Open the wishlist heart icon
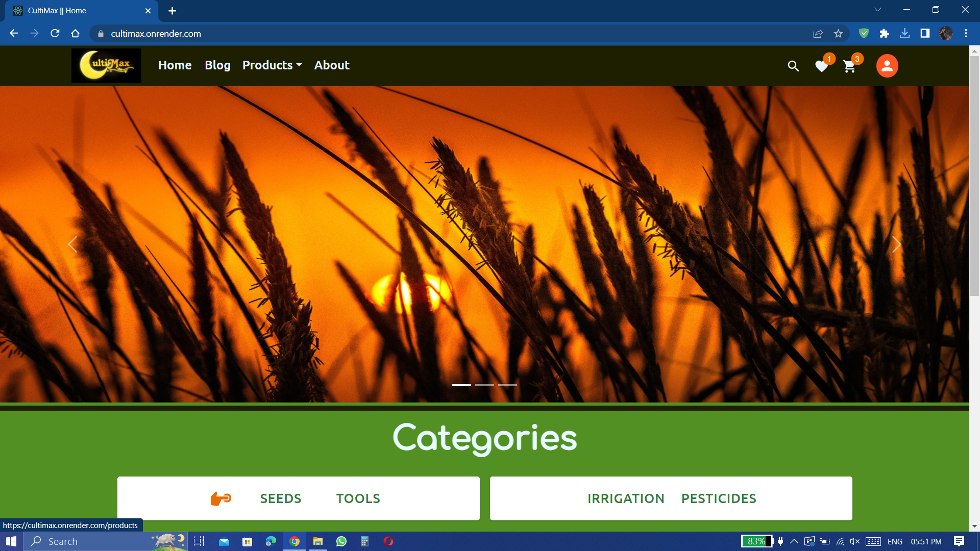Screen dimensions: 980x551 (x=821, y=66)
